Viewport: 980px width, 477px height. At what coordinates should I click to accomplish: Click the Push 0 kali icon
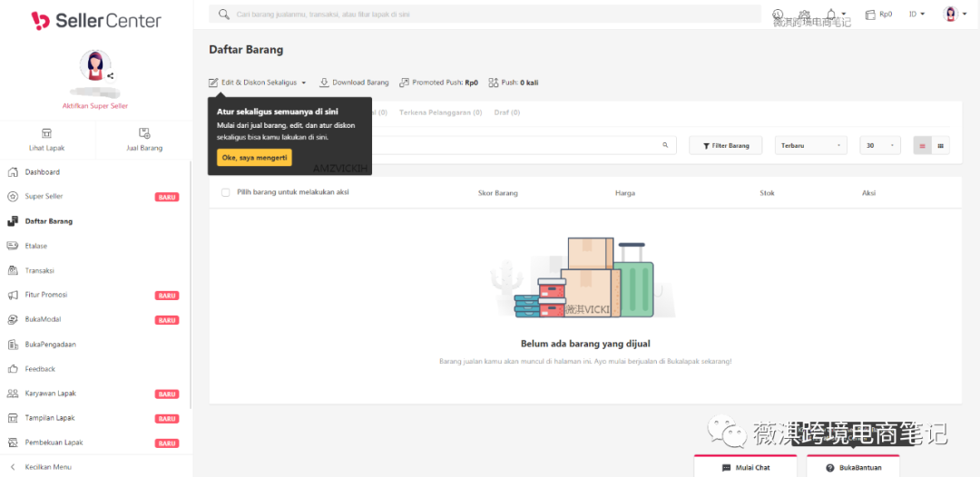coord(493,83)
